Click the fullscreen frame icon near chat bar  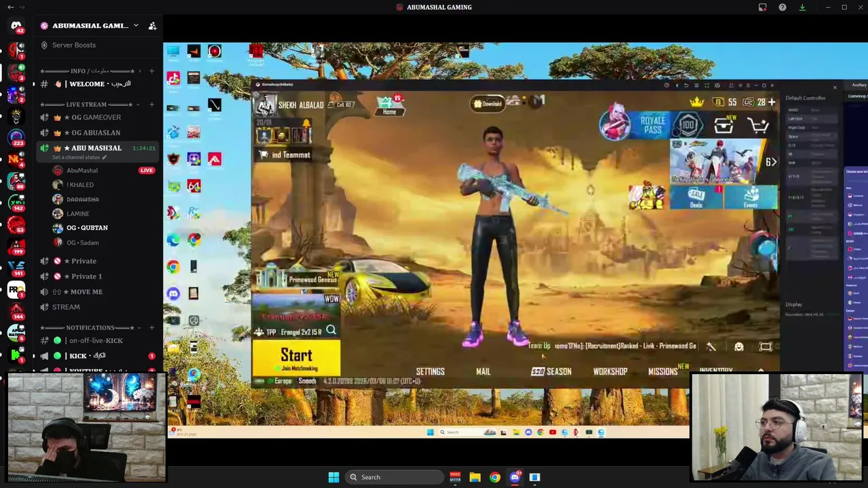click(766, 347)
